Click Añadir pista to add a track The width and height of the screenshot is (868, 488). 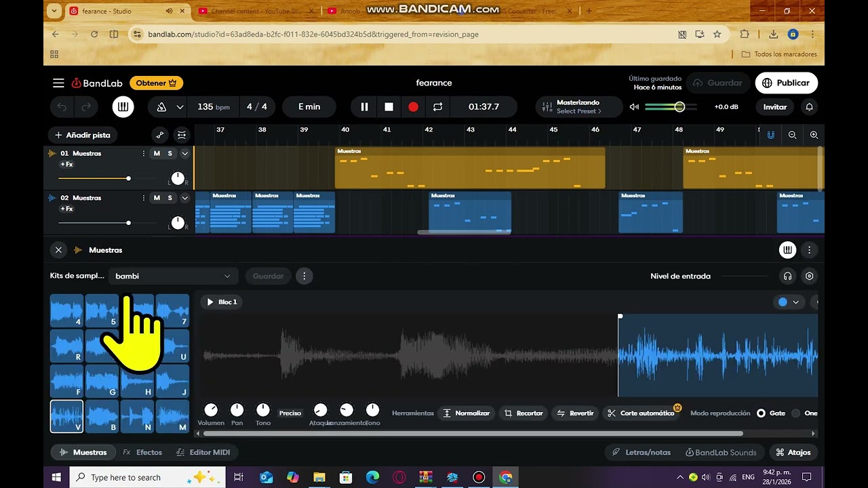tap(83, 135)
